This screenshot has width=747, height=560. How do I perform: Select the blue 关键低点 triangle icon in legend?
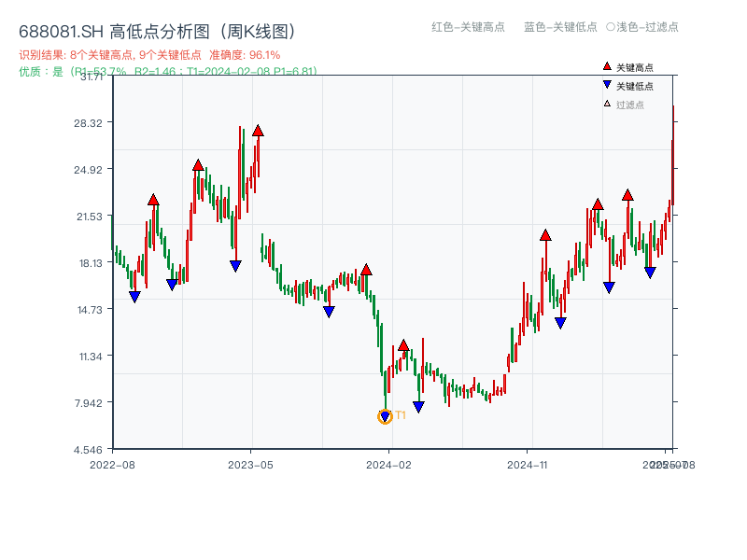coord(607,84)
